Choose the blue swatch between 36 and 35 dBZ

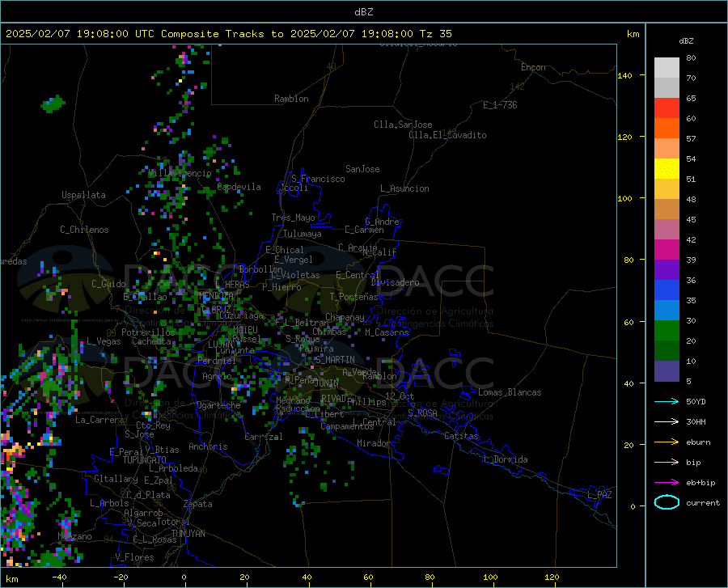click(667, 290)
